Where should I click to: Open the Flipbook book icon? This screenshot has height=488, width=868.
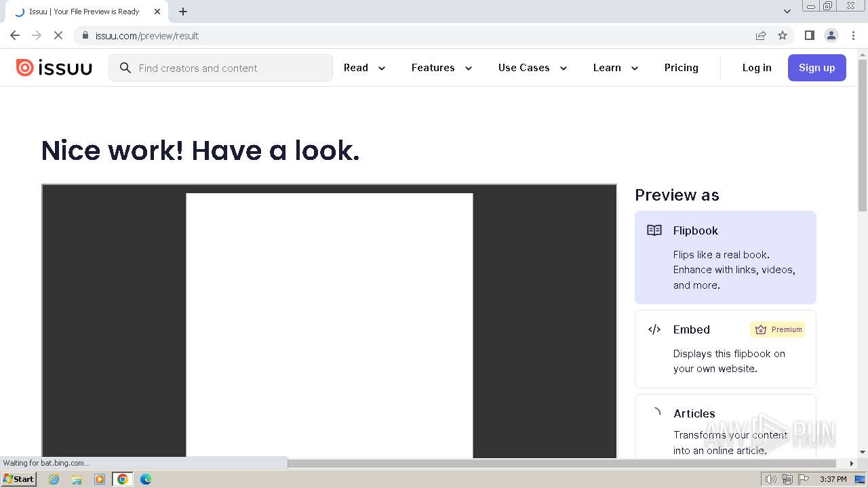tap(654, 230)
